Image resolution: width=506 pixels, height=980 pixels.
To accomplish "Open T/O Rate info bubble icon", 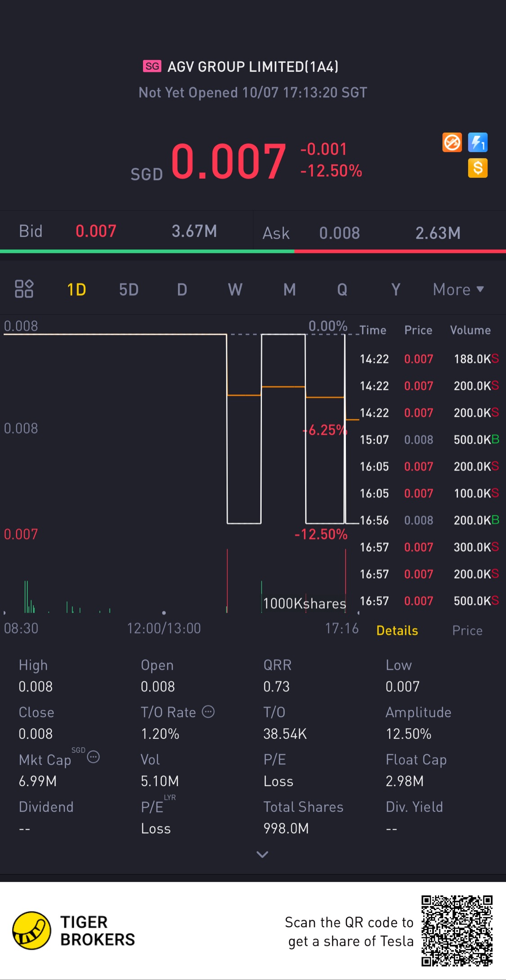I will click(208, 712).
